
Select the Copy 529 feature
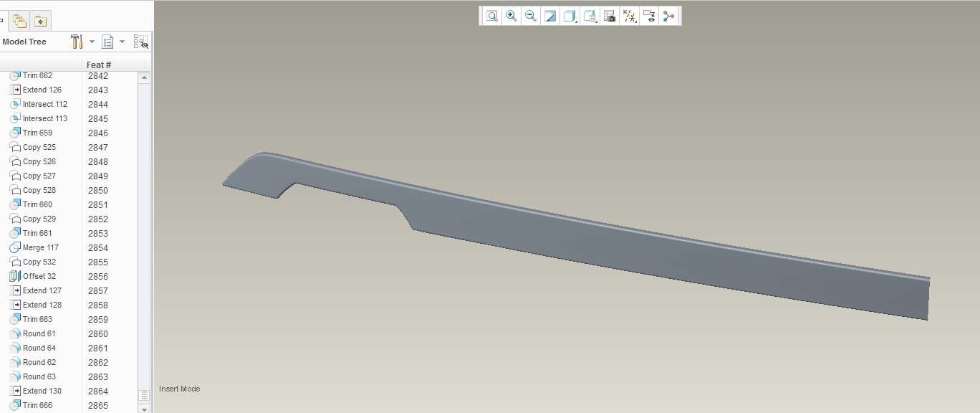(x=33, y=219)
